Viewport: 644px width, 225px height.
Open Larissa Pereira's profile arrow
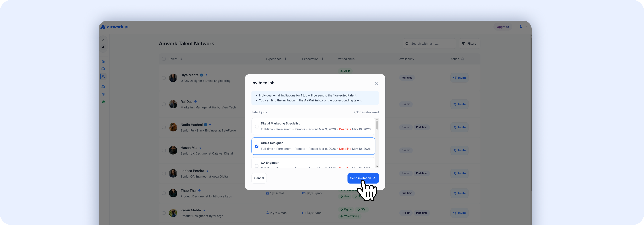(207, 171)
